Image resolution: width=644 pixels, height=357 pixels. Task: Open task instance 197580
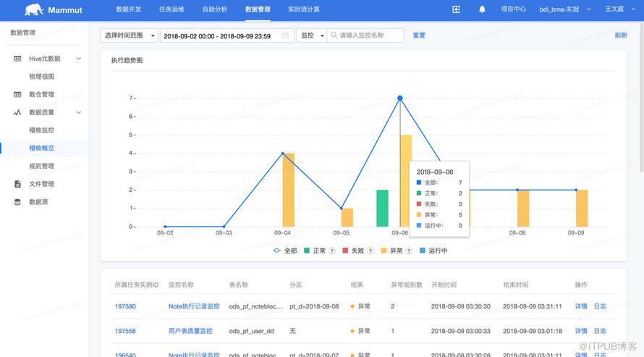(125, 306)
